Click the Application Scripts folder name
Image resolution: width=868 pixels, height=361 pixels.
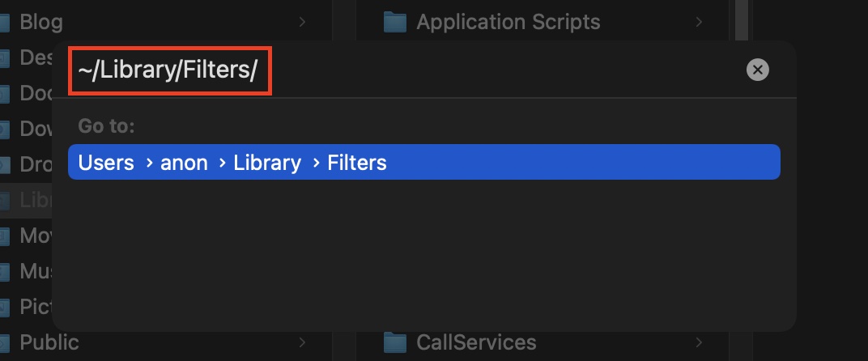pos(508,22)
